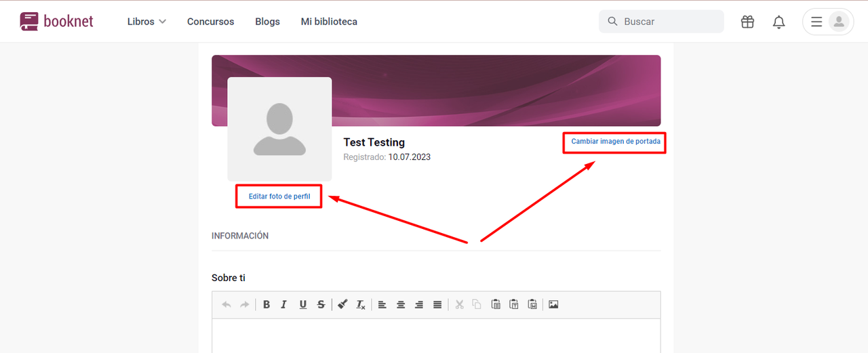
Task: Select the copy formatting brush
Action: pyautogui.click(x=342, y=305)
